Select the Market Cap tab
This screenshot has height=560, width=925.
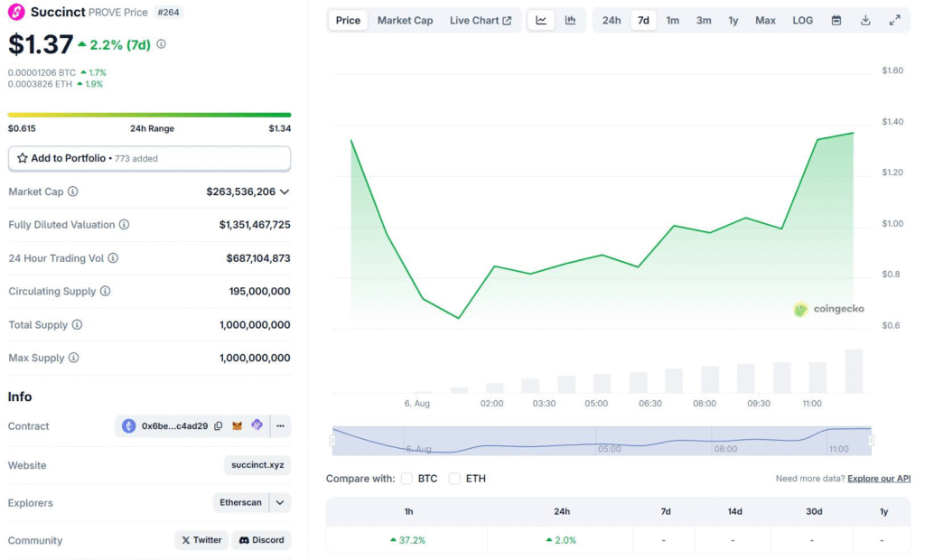coord(406,21)
